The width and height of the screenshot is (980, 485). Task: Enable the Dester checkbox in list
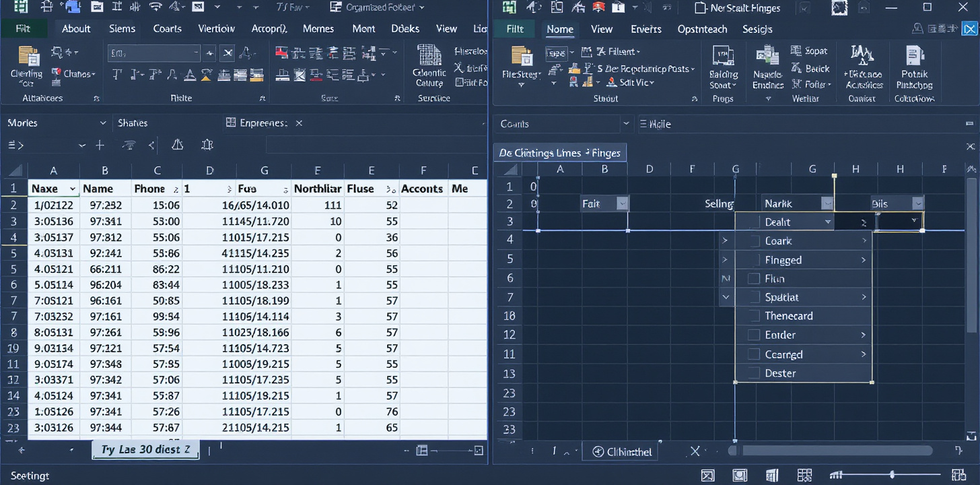coord(753,373)
